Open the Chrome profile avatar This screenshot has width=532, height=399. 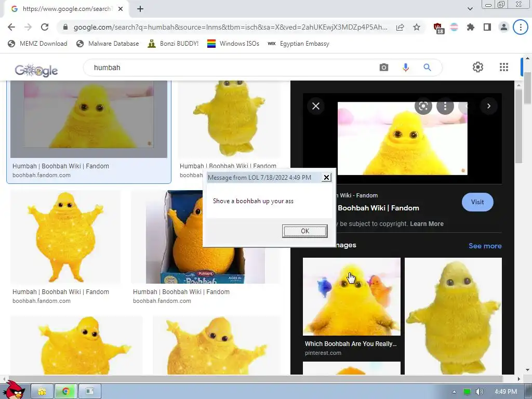click(x=504, y=27)
